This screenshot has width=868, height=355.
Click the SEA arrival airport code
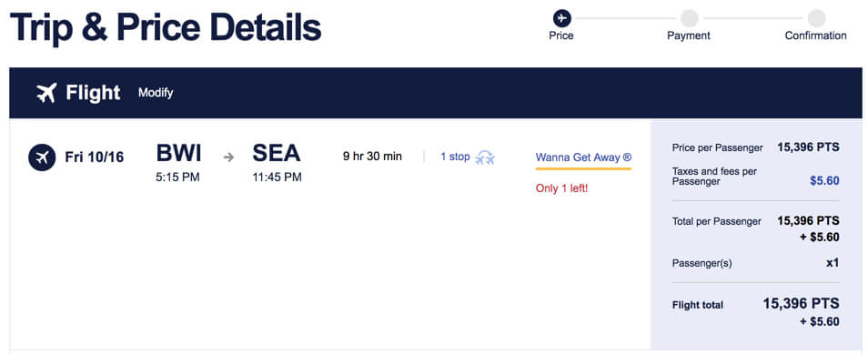point(277,154)
